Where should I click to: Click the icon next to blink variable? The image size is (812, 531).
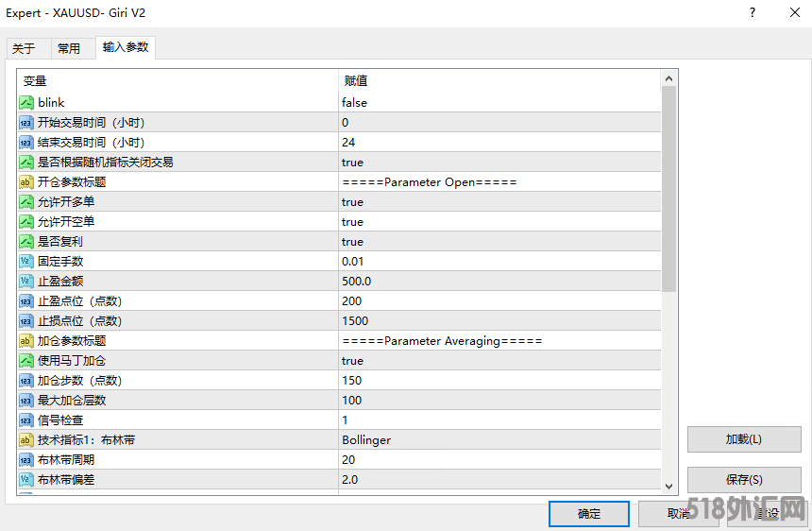(x=26, y=102)
